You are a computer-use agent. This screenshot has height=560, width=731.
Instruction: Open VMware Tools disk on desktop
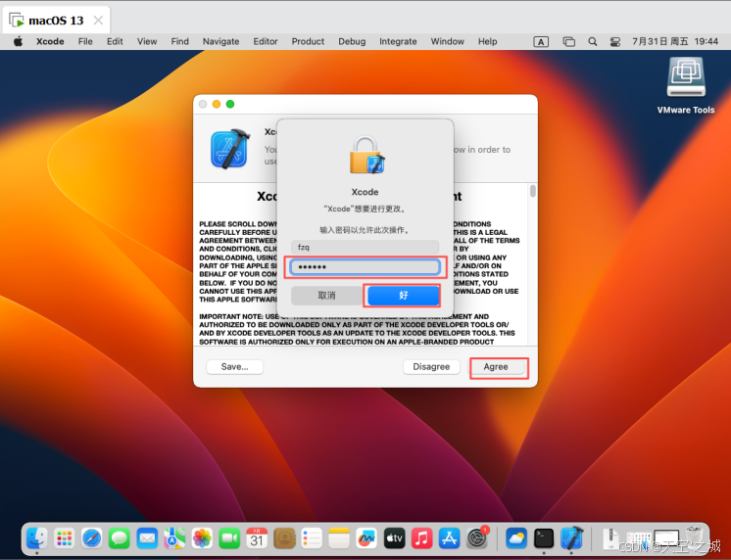686,77
